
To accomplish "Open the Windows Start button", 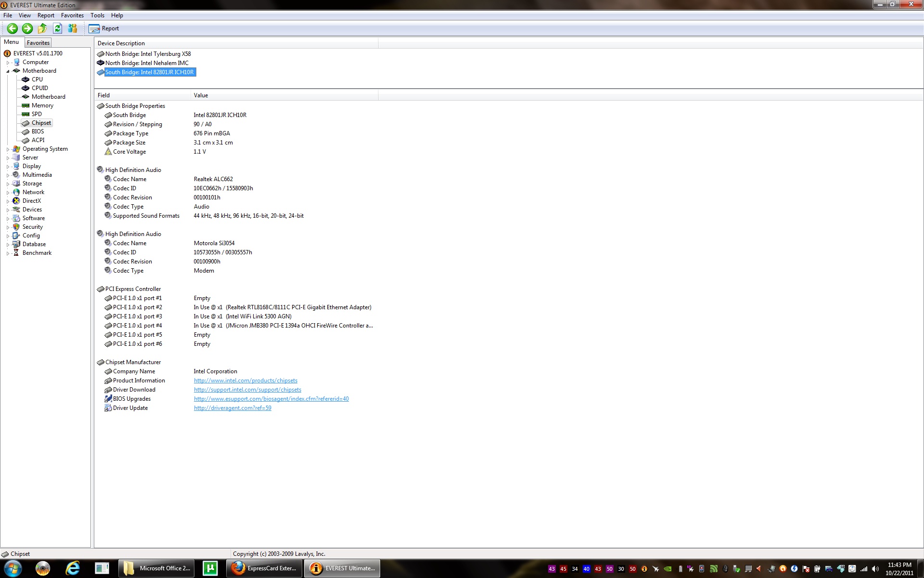I will click(13, 568).
